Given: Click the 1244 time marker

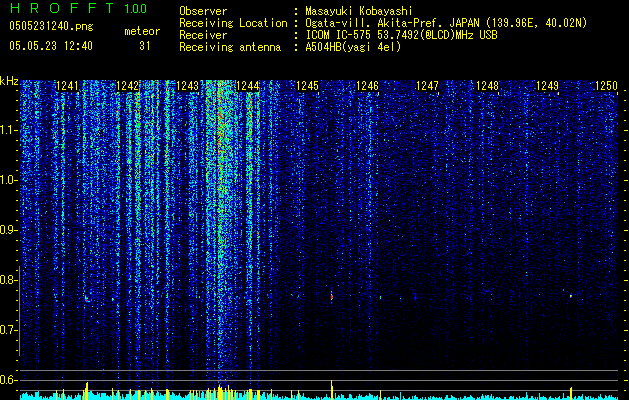Looking at the screenshot, I should click(x=248, y=86).
